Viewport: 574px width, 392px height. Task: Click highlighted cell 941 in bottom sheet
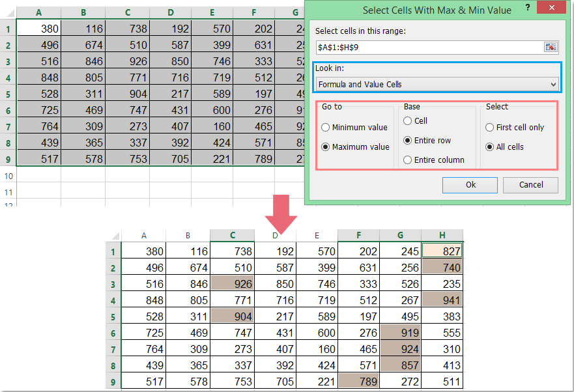pos(442,300)
